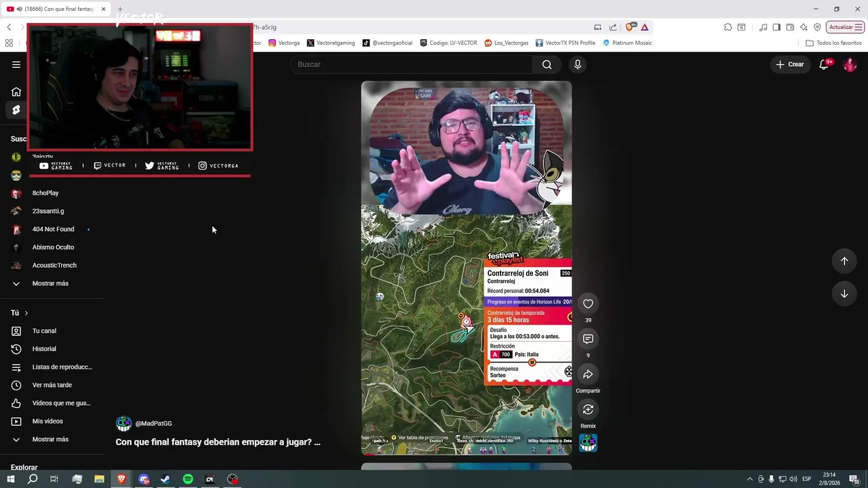
Task: Open the volume control in system tray
Action: (794, 479)
